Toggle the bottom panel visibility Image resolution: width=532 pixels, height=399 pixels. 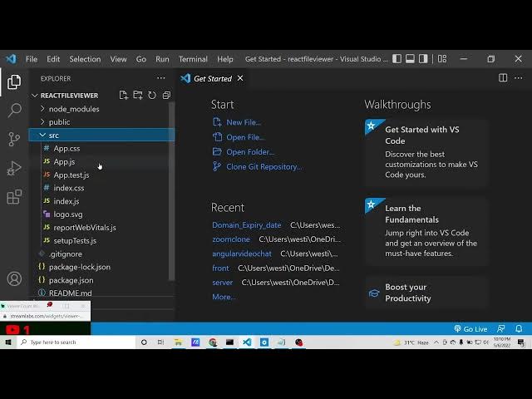(x=410, y=59)
